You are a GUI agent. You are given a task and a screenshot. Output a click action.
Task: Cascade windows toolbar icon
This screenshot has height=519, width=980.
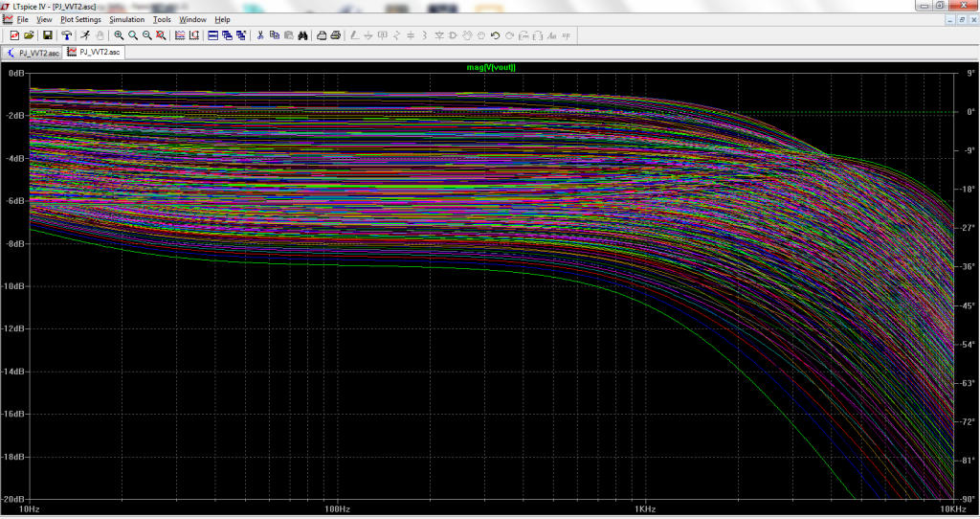[227, 35]
